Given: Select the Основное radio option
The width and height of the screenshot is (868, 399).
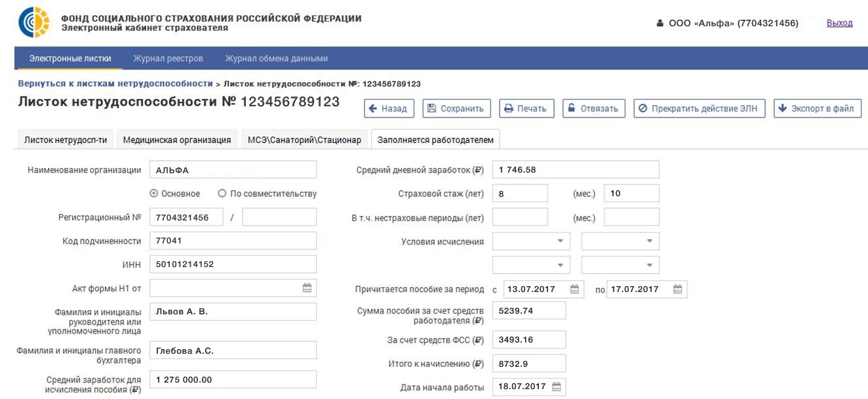Looking at the screenshot, I should point(154,194).
